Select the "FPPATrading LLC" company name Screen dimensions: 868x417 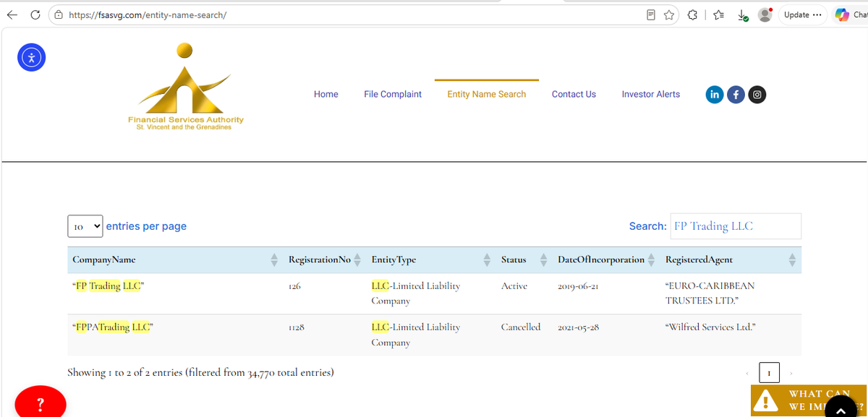[x=113, y=327]
